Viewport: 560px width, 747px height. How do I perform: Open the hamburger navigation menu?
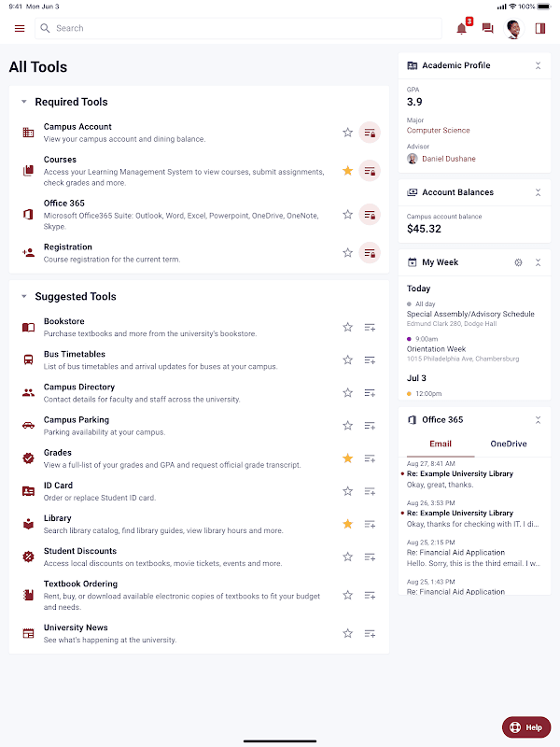coord(20,29)
